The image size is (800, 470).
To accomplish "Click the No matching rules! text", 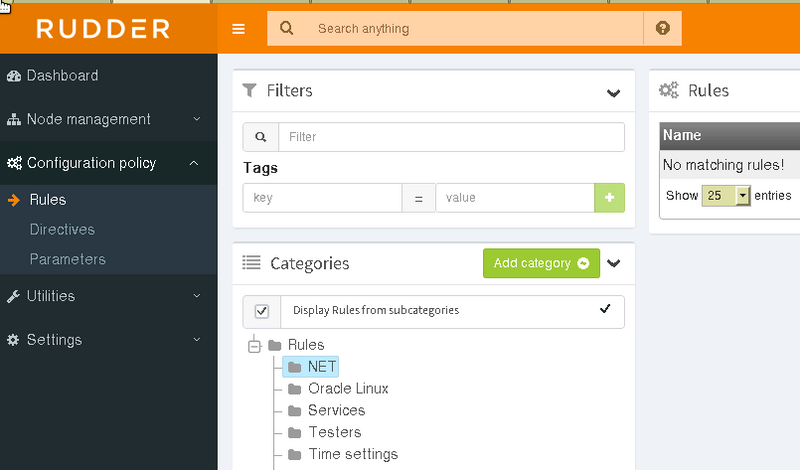I will pyautogui.click(x=723, y=165).
